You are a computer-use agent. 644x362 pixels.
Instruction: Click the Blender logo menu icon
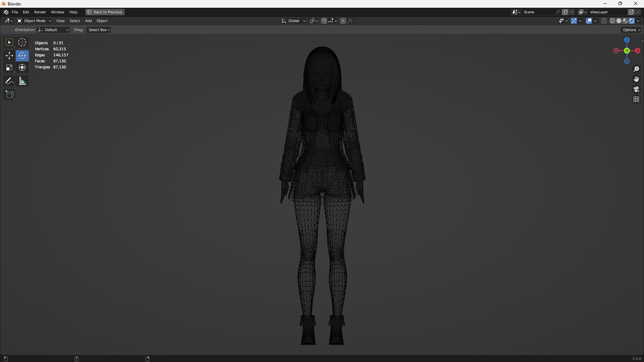pyautogui.click(x=6, y=12)
